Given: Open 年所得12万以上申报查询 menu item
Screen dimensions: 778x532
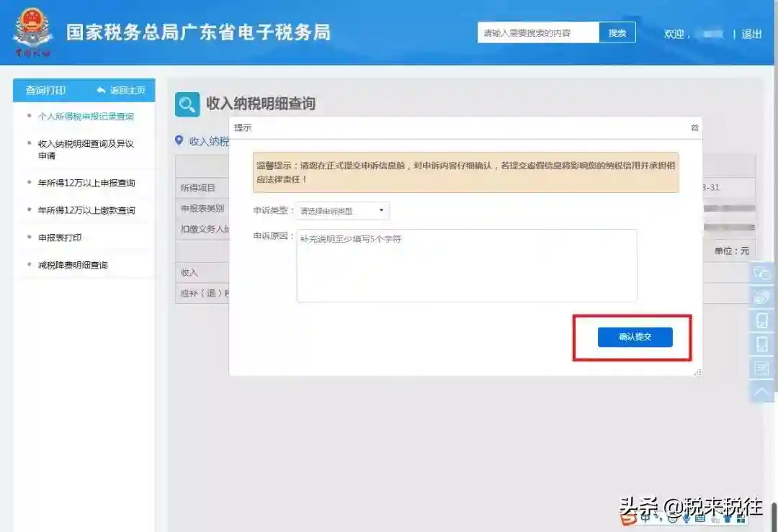Looking at the screenshot, I should point(86,183).
